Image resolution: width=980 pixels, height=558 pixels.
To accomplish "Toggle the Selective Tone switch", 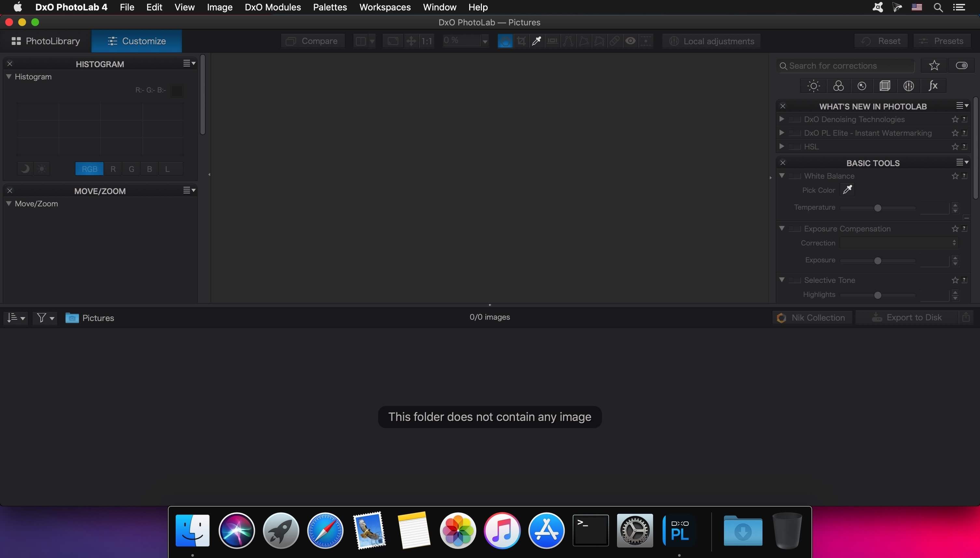I will pyautogui.click(x=795, y=280).
